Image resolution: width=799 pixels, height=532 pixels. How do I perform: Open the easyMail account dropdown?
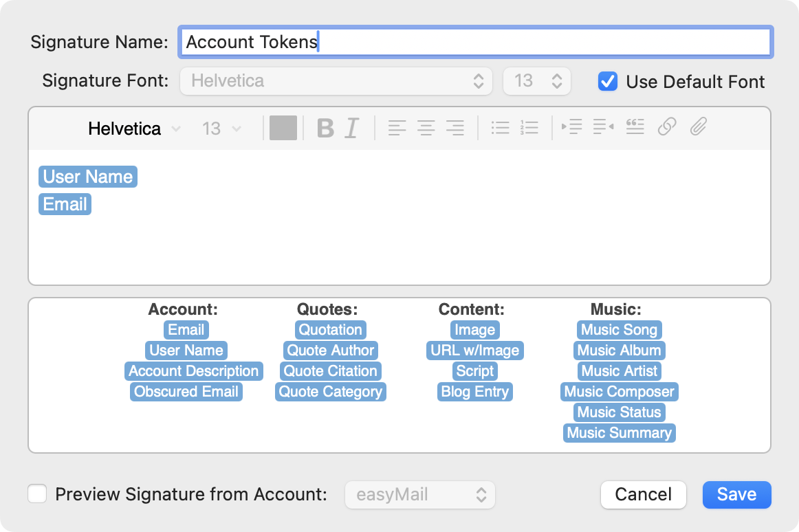(x=419, y=495)
